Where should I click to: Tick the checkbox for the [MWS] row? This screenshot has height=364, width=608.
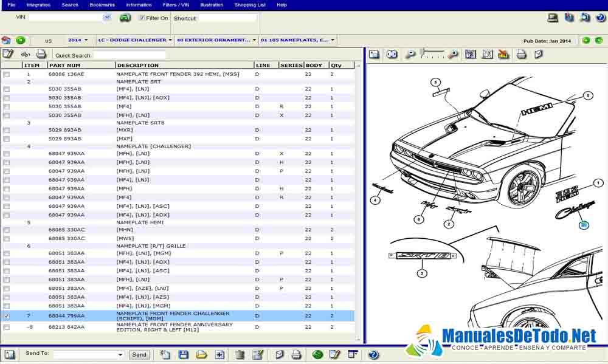pyautogui.click(x=7, y=239)
